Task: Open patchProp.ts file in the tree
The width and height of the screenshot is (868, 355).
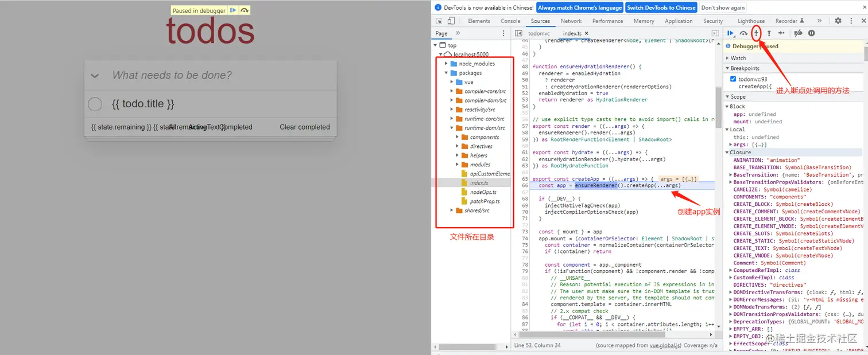Action: click(485, 201)
